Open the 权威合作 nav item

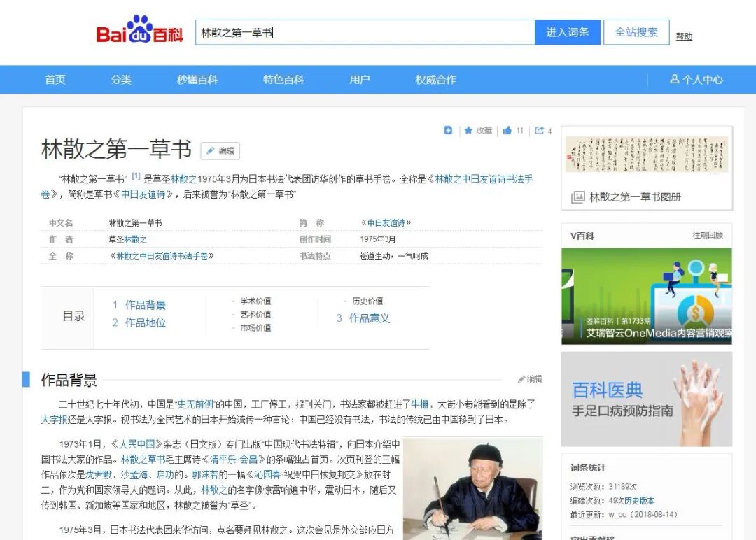(436, 80)
